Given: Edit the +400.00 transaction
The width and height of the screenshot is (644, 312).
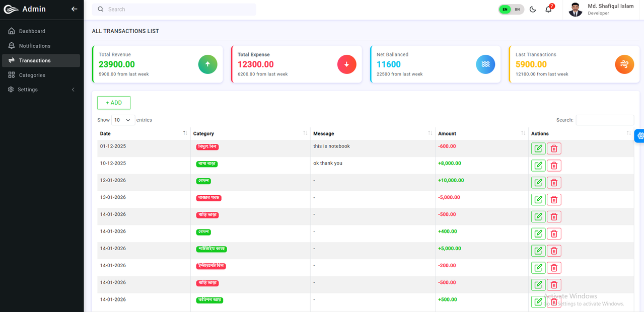Looking at the screenshot, I should tap(538, 233).
